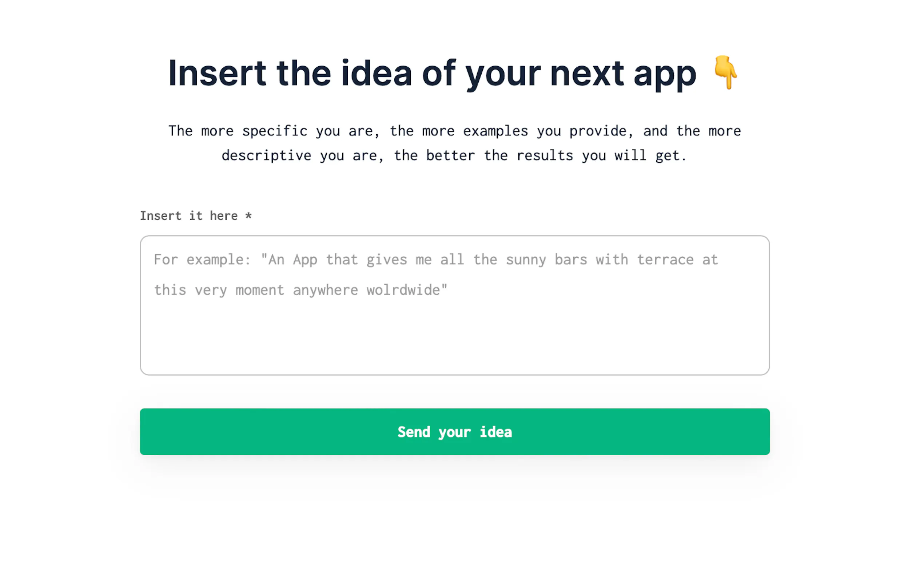This screenshot has height=578, width=924.
Task: Click the pointing-down hand emoji
Action: click(x=725, y=72)
